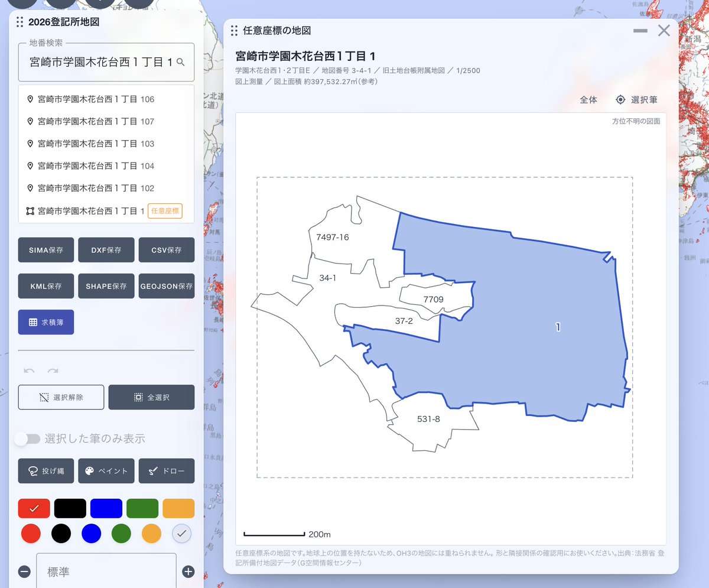Pick the blue rectangle color swatch

click(x=106, y=508)
